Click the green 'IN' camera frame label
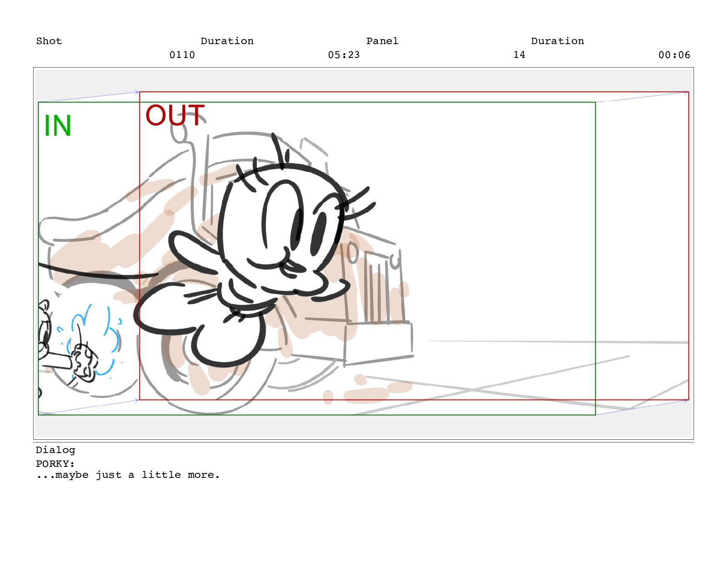This screenshot has height=563, width=728. click(57, 126)
